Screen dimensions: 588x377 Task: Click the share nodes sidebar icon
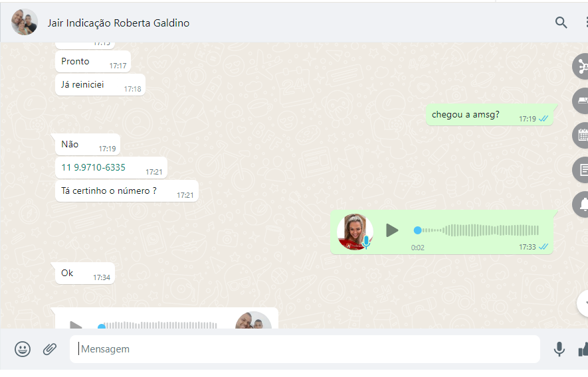click(583, 66)
